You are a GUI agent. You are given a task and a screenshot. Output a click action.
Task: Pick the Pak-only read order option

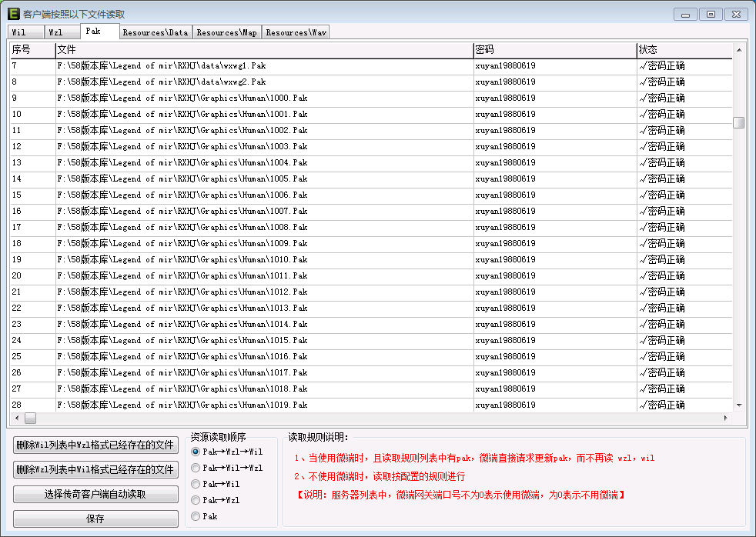click(196, 516)
